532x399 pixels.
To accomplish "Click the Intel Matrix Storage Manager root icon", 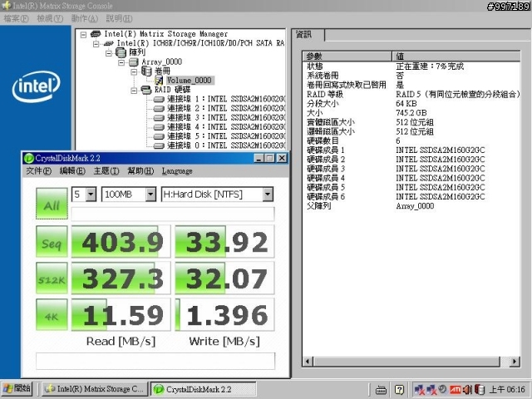I will click(x=96, y=34).
